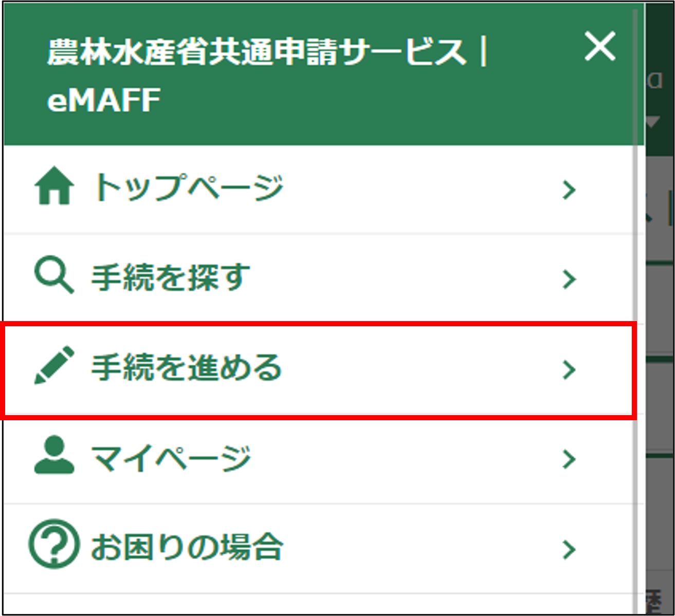Image resolution: width=675 pixels, height=616 pixels.
Task: Click the question mark help icon
Action: [x=54, y=545]
